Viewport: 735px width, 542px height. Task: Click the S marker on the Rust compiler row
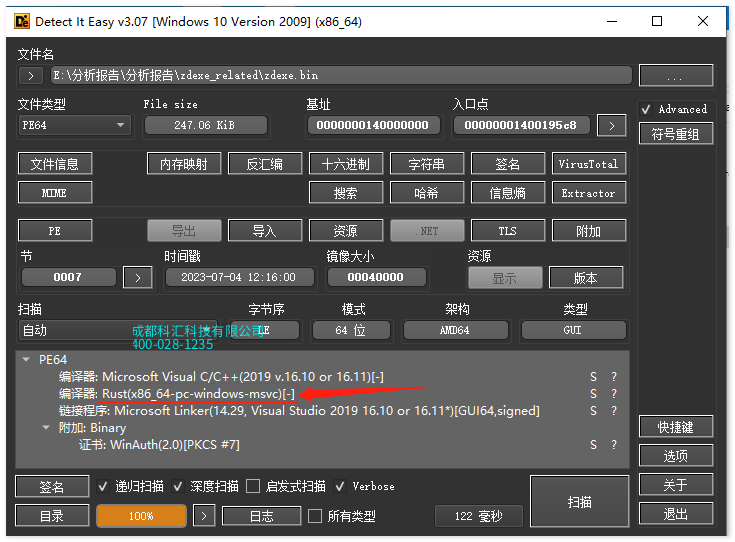pos(593,394)
